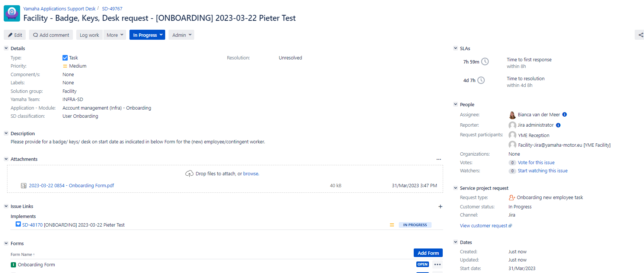Open the Onboarding Form entry
The image size is (644, 273).
36,265
